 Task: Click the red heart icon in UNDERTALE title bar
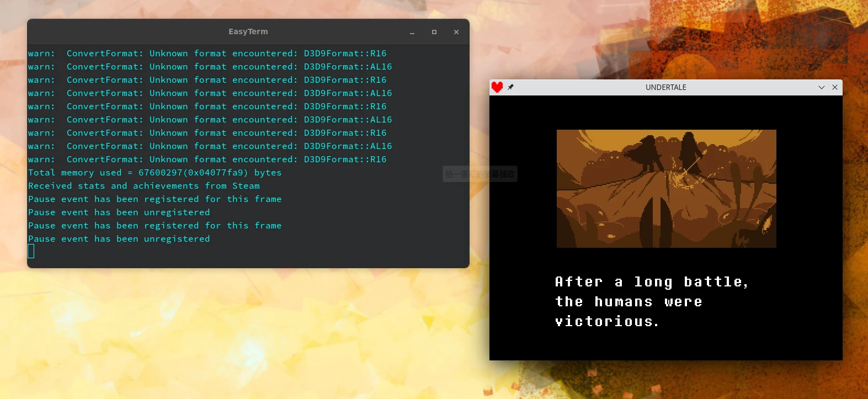(497, 87)
